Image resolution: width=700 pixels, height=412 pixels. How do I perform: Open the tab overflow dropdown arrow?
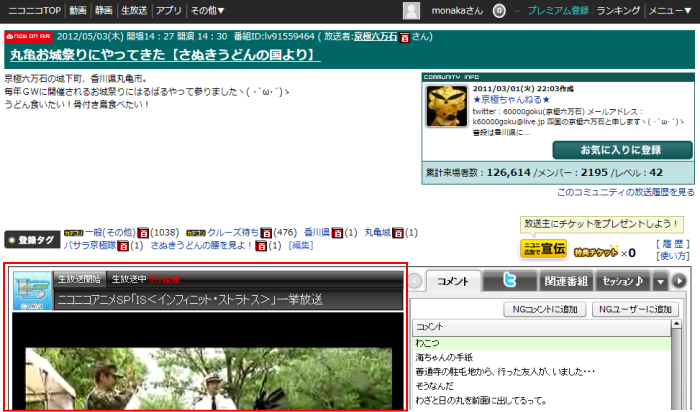660,281
